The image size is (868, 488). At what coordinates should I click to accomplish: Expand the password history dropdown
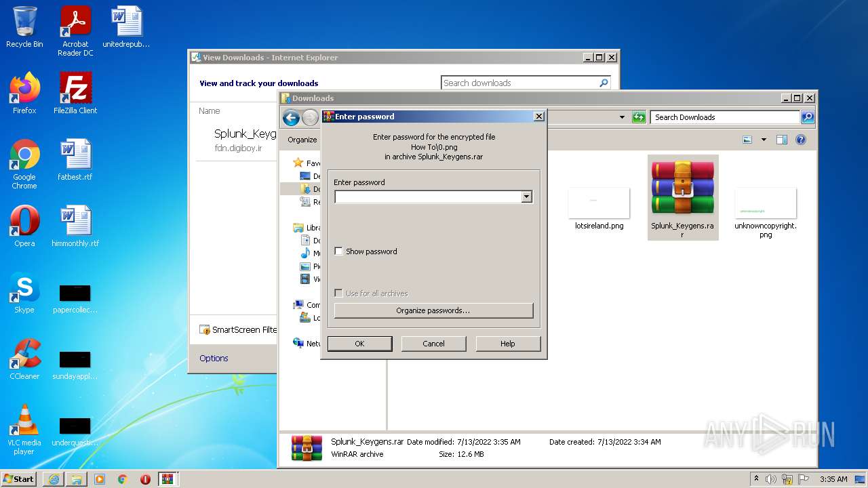pos(526,197)
